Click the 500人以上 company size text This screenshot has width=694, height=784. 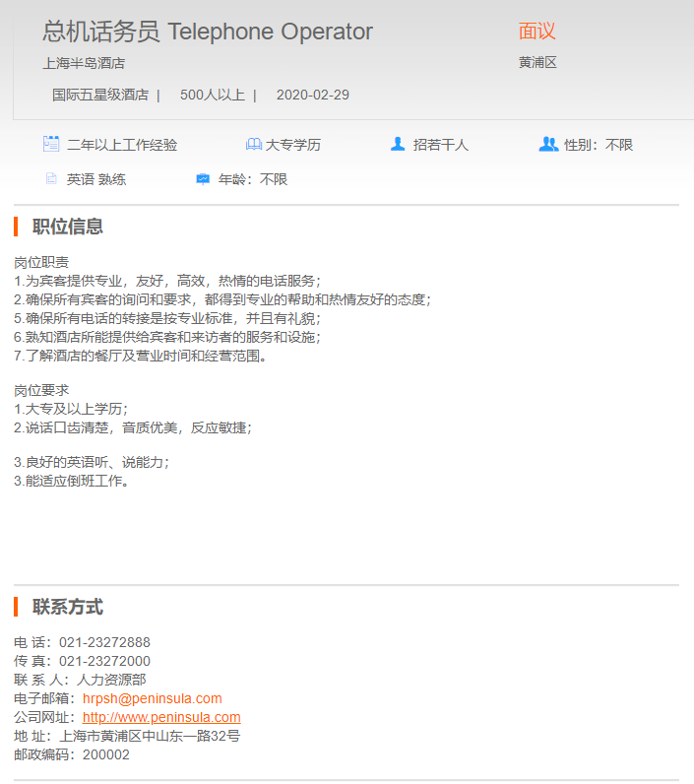pyautogui.click(x=212, y=96)
